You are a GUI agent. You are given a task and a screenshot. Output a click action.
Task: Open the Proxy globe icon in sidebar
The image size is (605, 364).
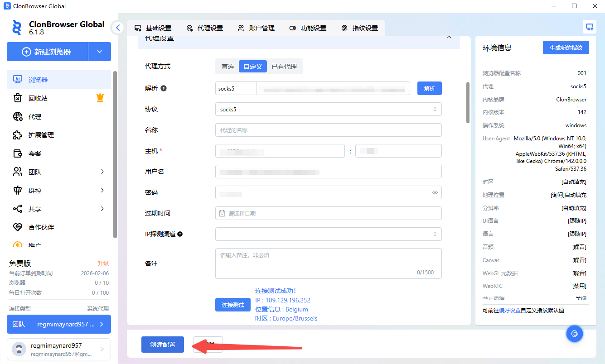pos(18,117)
